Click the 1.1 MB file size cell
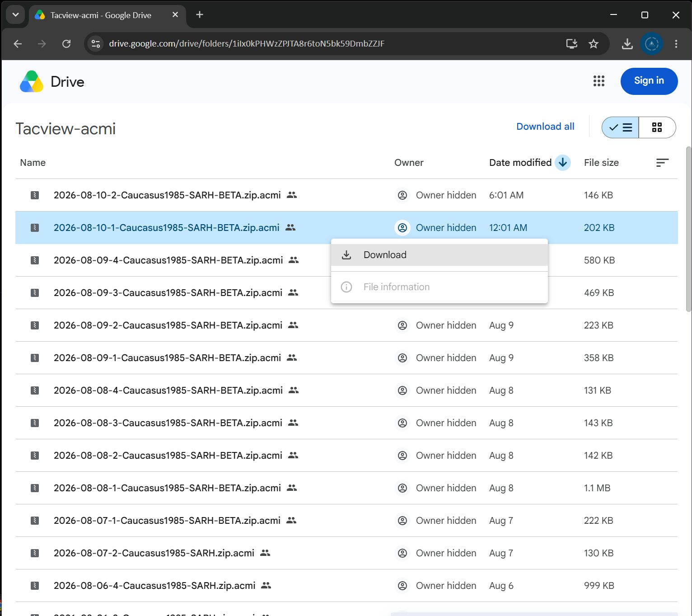Viewport: 692px width, 616px height. point(597,488)
